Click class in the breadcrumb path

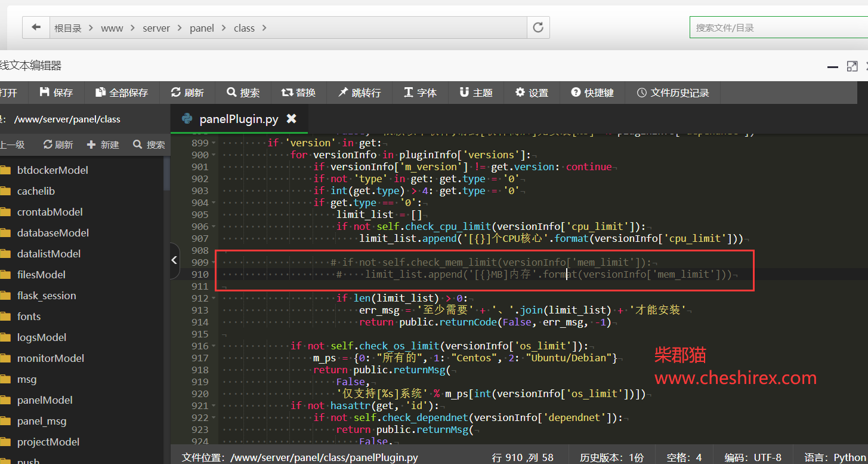coord(244,28)
